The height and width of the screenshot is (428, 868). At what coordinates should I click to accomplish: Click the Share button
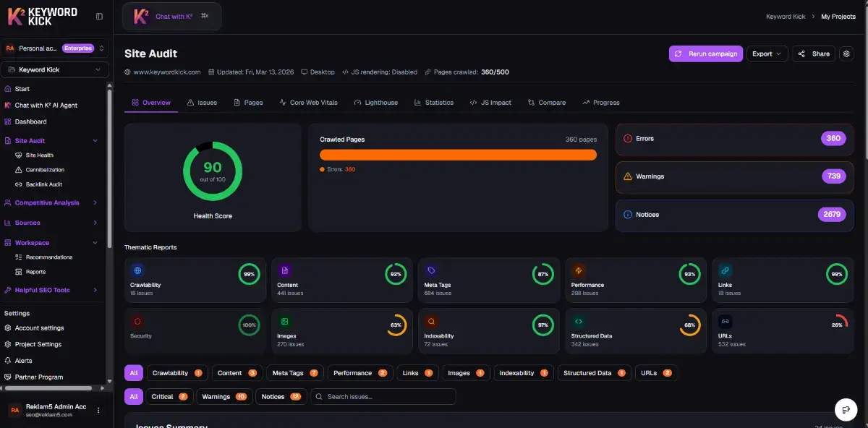click(814, 54)
